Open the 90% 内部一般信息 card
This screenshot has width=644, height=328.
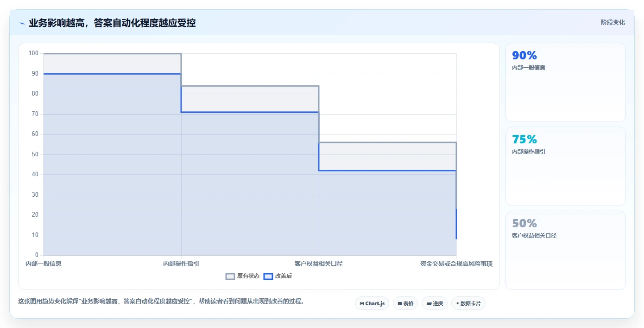[x=566, y=83]
